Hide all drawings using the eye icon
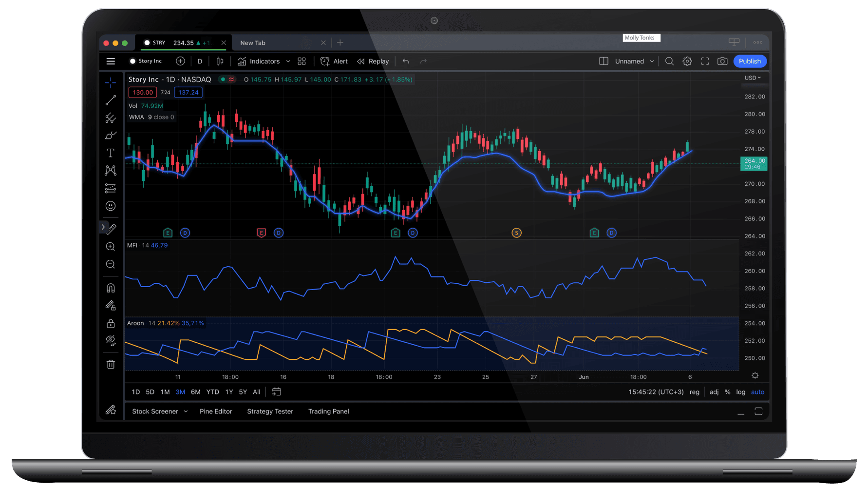Image resolution: width=868 pixels, height=490 pixels. (x=111, y=340)
